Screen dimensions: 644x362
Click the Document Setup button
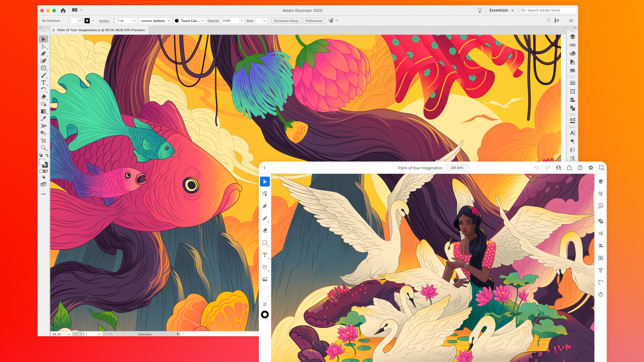pos(286,21)
